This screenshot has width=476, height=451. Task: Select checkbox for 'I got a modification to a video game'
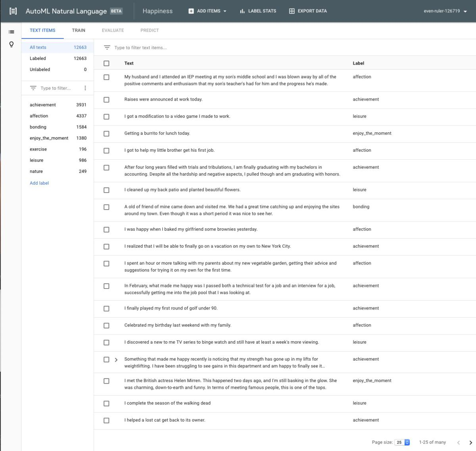click(106, 117)
